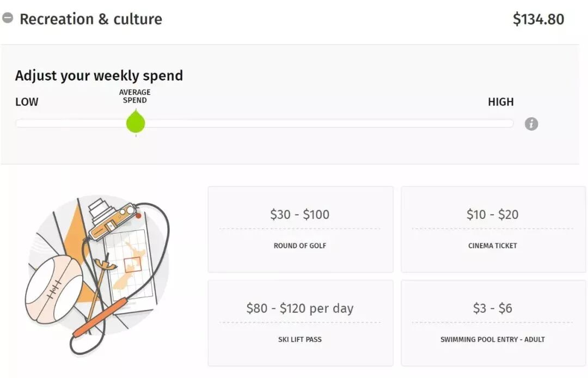
Task: Collapse the Recreation & culture section
Action: 8,18
